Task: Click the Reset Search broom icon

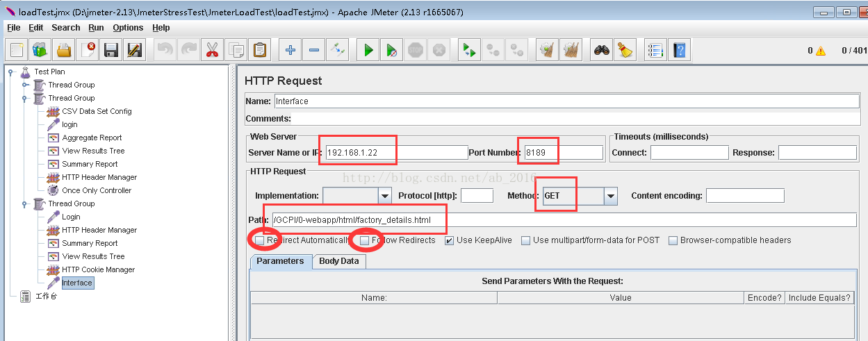Action: [x=625, y=50]
